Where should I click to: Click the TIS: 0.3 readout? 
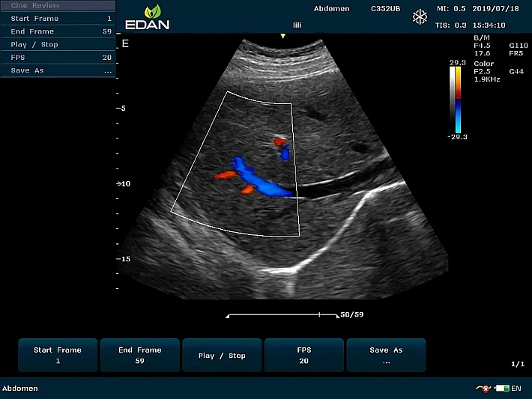click(x=451, y=25)
